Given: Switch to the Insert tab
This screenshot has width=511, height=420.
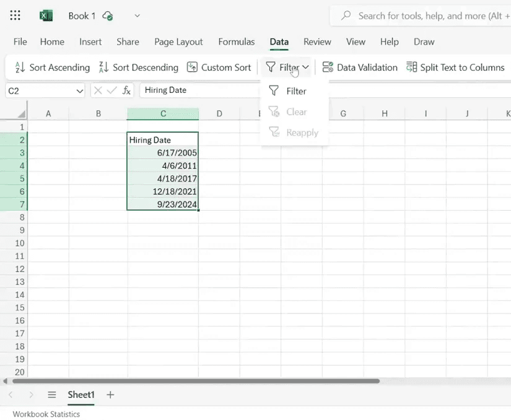Looking at the screenshot, I should point(90,42).
